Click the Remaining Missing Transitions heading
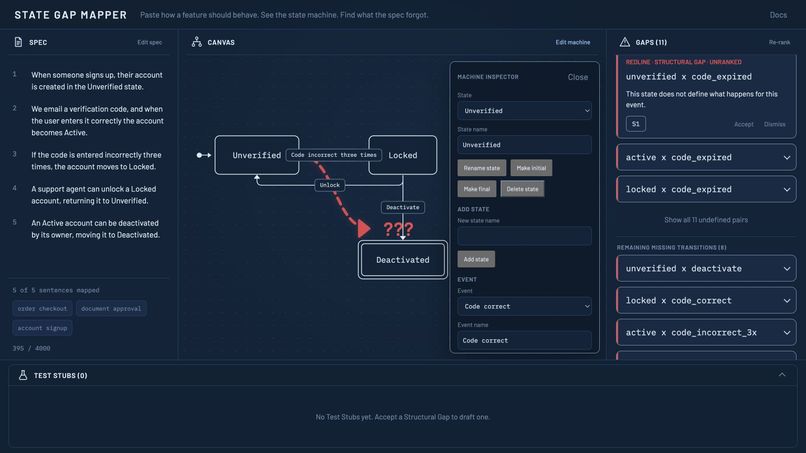The height and width of the screenshot is (453, 806). click(671, 247)
